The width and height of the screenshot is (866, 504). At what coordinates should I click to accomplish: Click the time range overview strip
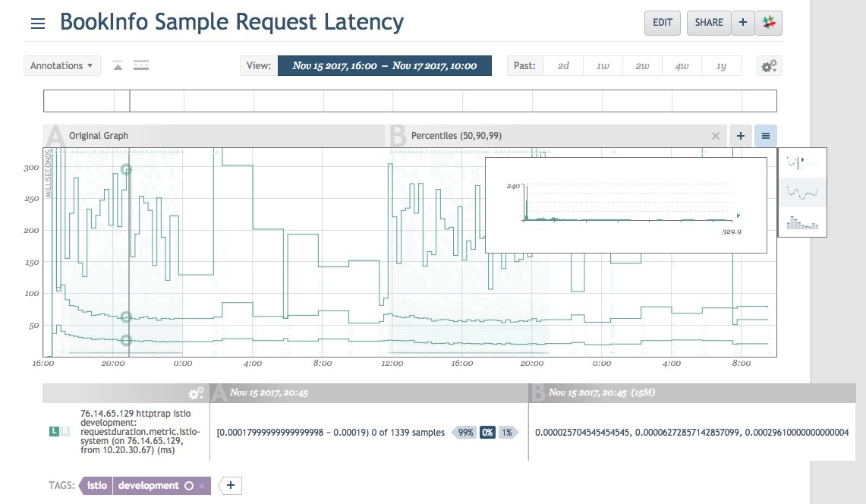(410, 101)
